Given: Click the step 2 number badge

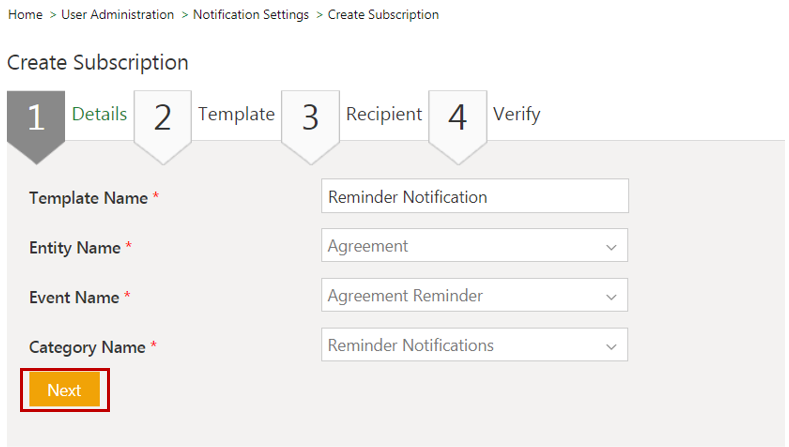Looking at the screenshot, I should pos(162,118).
